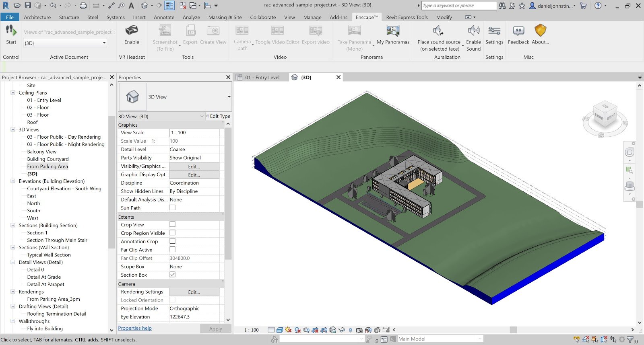
Task: Open Enscape Settings icon
Action: (494, 31)
